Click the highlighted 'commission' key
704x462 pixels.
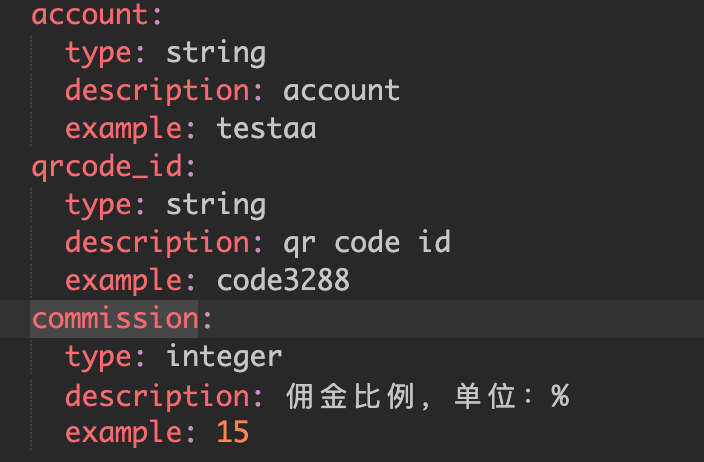pos(115,319)
